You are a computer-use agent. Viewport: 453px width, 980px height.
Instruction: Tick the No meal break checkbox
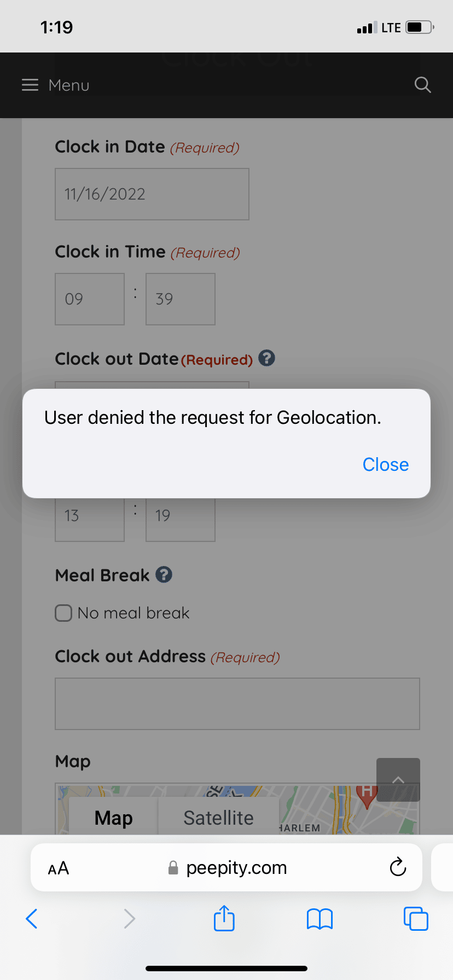click(63, 613)
